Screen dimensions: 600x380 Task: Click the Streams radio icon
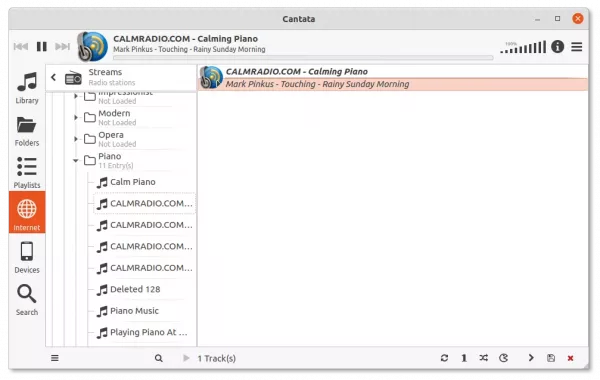(73, 78)
